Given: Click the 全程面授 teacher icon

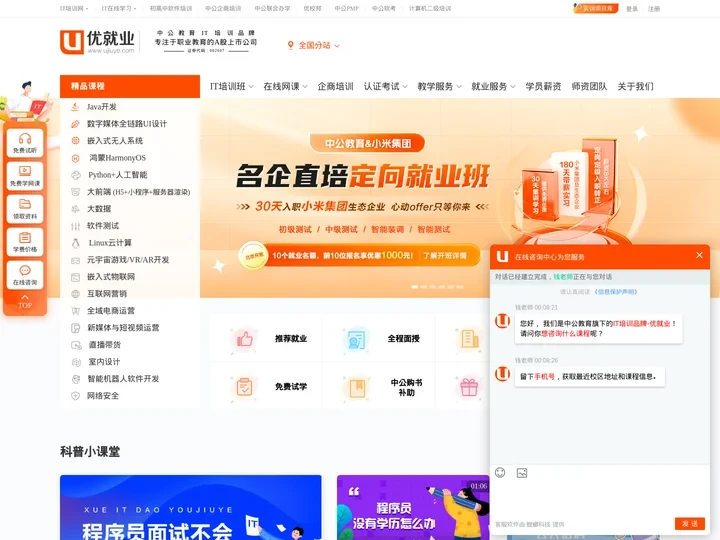Looking at the screenshot, I should (356, 339).
